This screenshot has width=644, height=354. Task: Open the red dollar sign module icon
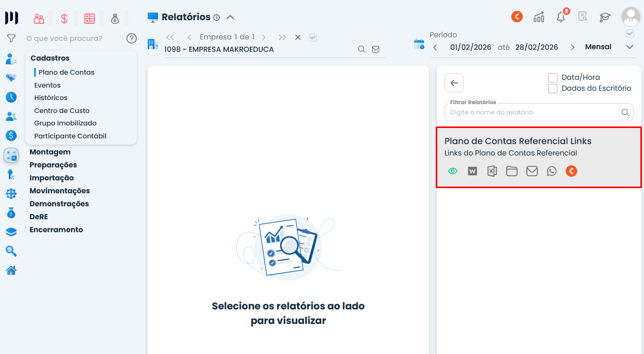coord(64,19)
